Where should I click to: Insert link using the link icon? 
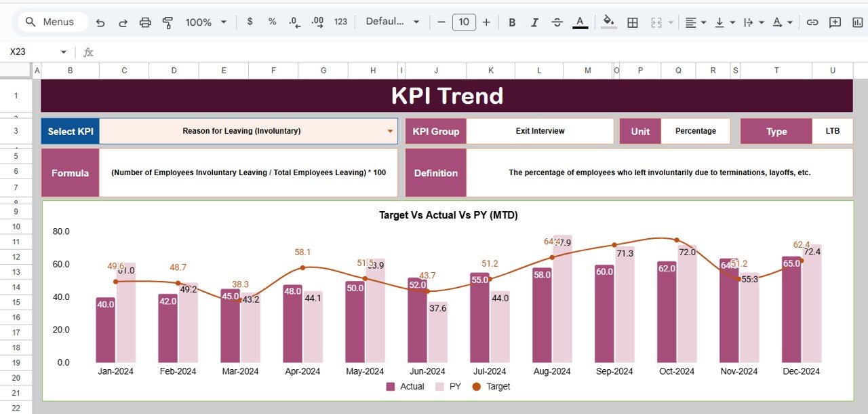(812, 22)
